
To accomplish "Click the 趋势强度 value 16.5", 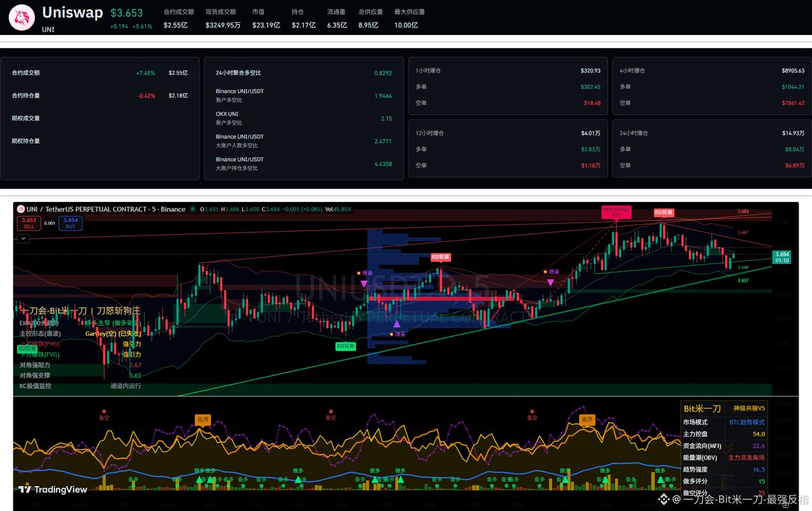I will coord(759,470).
